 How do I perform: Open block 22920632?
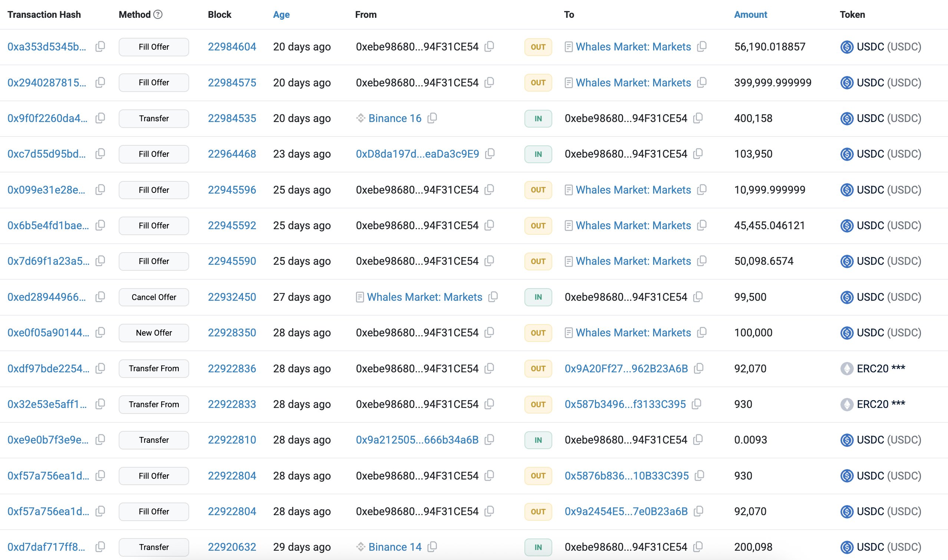pos(232,547)
